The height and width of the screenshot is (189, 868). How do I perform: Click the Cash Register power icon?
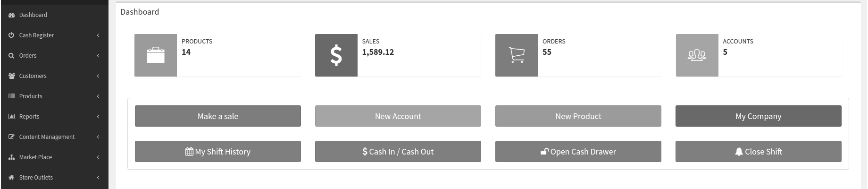click(x=12, y=35)
